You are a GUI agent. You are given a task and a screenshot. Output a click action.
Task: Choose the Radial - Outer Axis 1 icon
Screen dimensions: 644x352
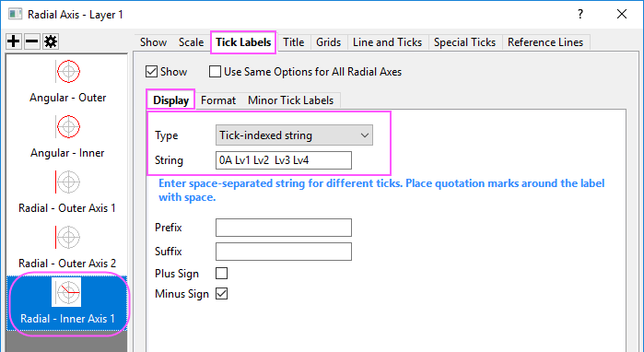click(68, 182)
